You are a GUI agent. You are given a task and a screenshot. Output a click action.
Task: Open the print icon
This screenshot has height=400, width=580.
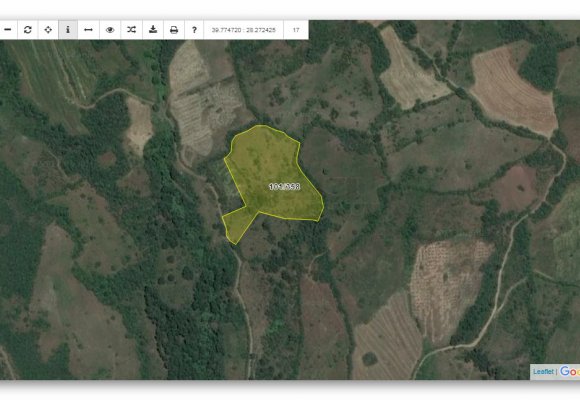tap(174, 30)
